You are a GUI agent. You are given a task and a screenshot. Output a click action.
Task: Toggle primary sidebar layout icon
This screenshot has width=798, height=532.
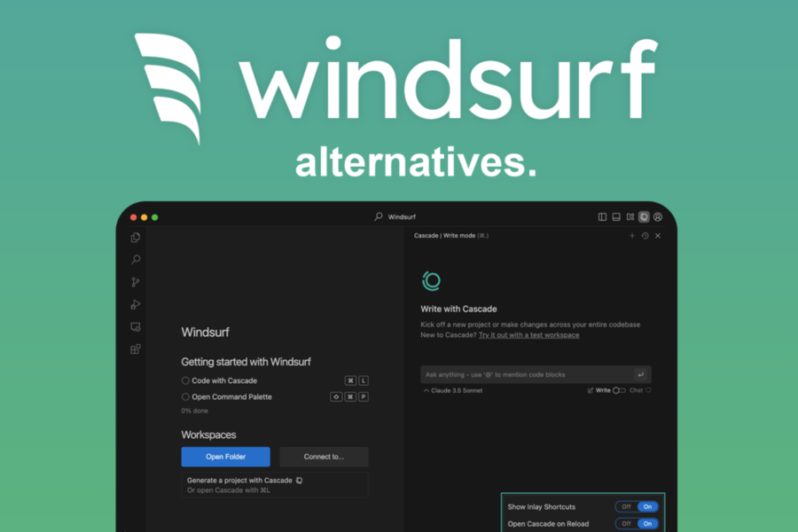coord(602,217)
